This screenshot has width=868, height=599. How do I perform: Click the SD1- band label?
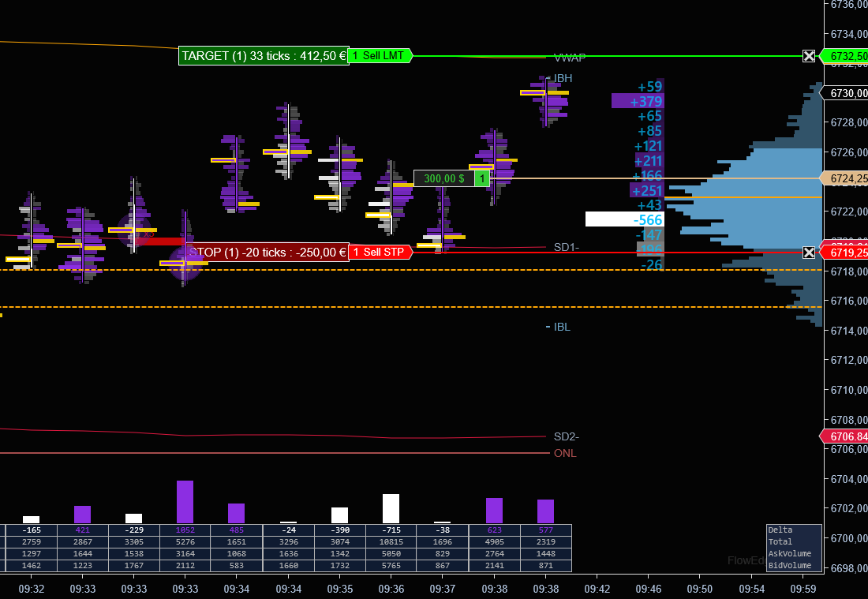pyautogui.click(x=567, y=247)
